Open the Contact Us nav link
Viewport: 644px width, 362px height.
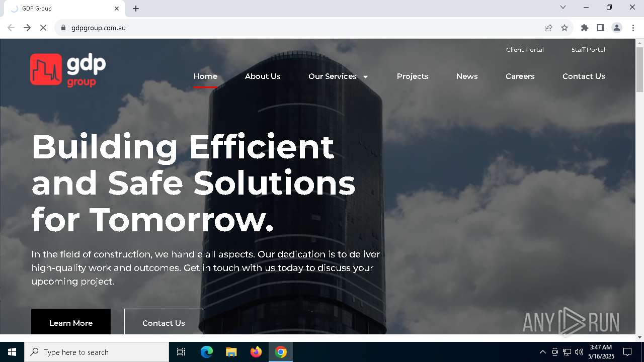tap(584, 76)
